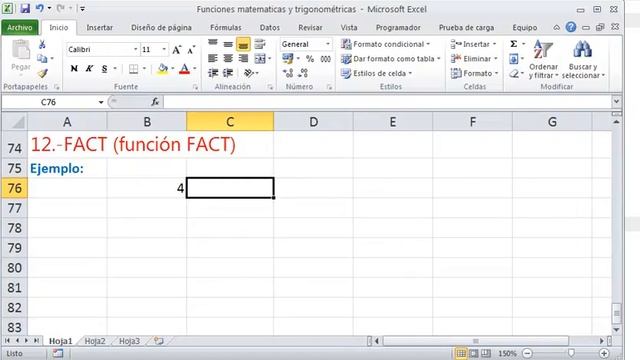Open the General number format dropdown
Screen dimensions: 640x360
point(328,44)
